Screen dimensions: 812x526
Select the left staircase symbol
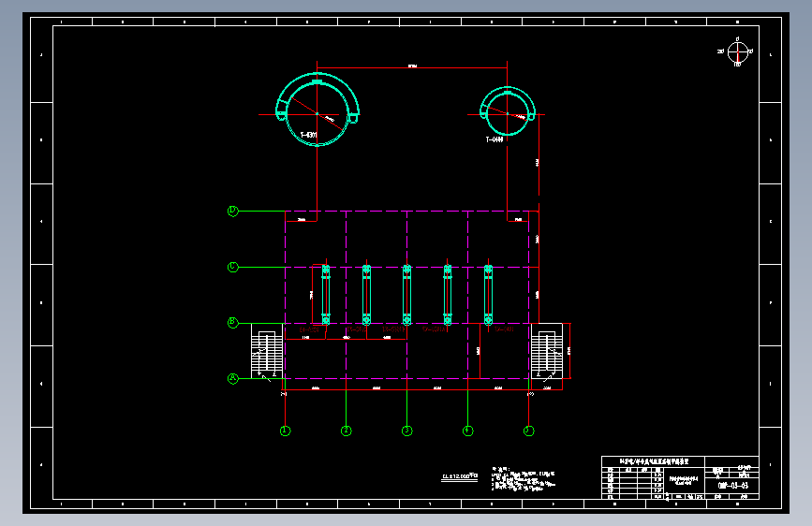click(267, 351)
